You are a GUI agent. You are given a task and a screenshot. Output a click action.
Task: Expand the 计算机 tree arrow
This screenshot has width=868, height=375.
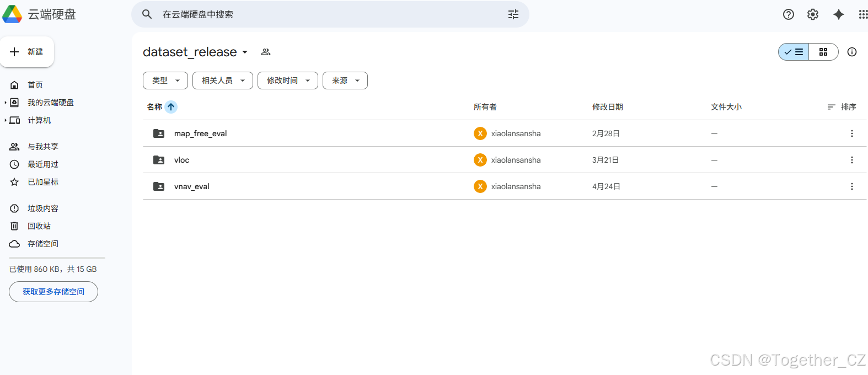pyautogui.click(x=6, y=120)
